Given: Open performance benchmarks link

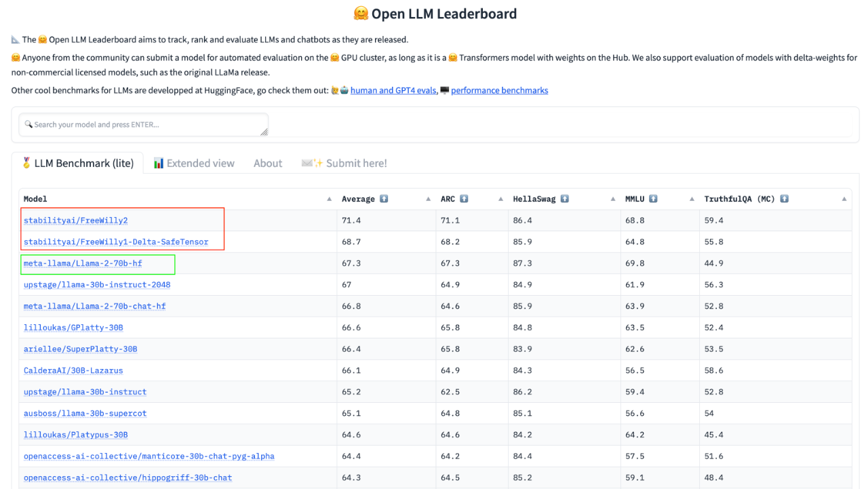Looking at the screenshot, I should click(499, 90).
